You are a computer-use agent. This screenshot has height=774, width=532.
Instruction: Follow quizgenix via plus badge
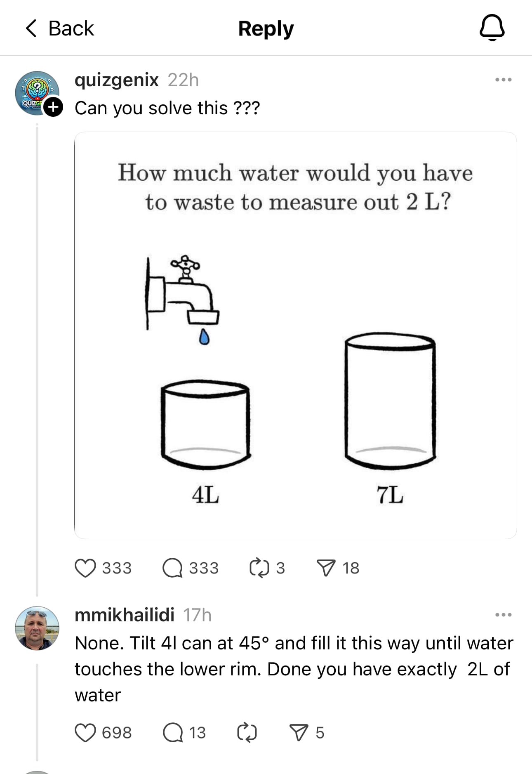(54, 107)
